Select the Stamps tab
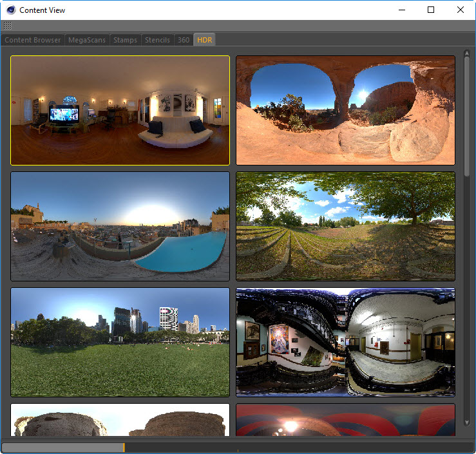Screen dimensions: 476x454 click(x=125, y=40)
